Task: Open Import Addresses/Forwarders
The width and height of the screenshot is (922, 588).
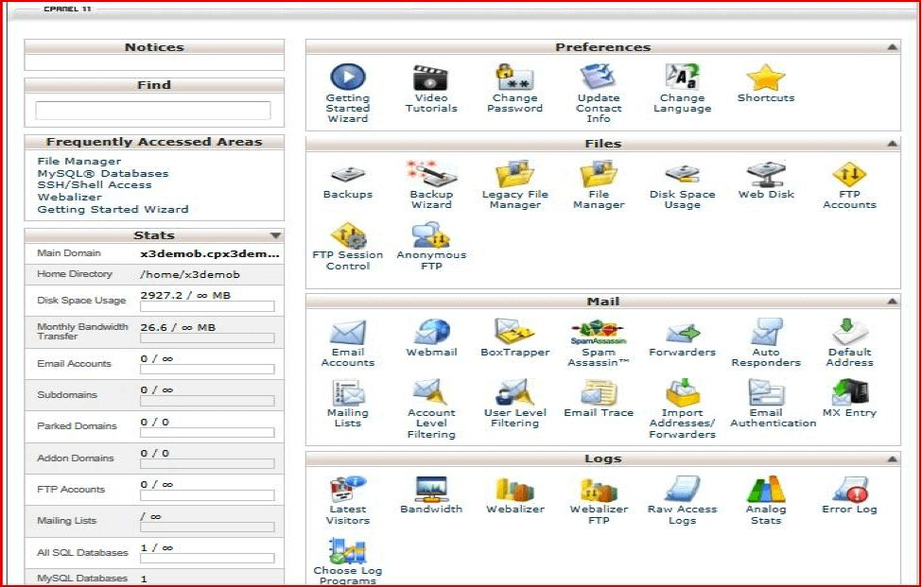Action: pos(682,392)
